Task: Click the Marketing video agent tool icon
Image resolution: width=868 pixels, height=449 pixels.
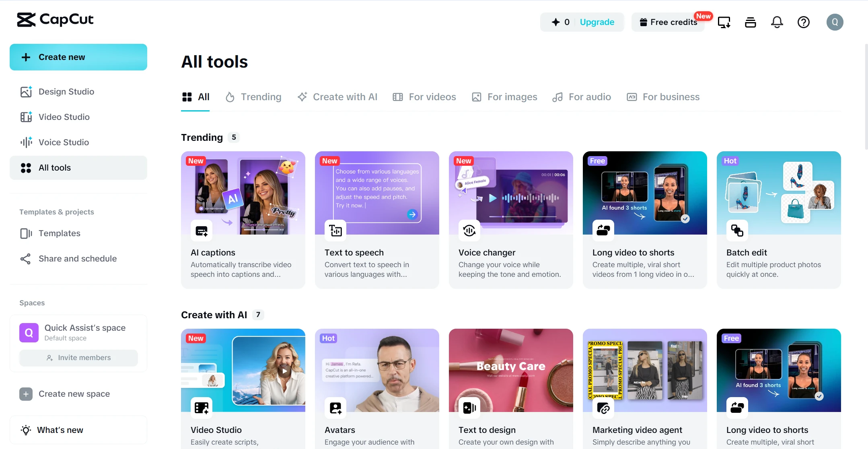Action: click(x=603, y=408)
